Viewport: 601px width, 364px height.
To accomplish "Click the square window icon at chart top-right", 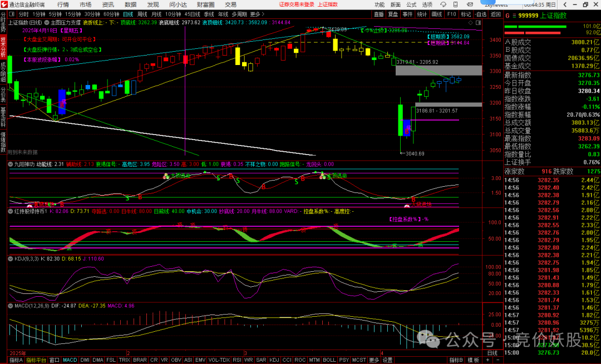I will (x=478, y=23).
